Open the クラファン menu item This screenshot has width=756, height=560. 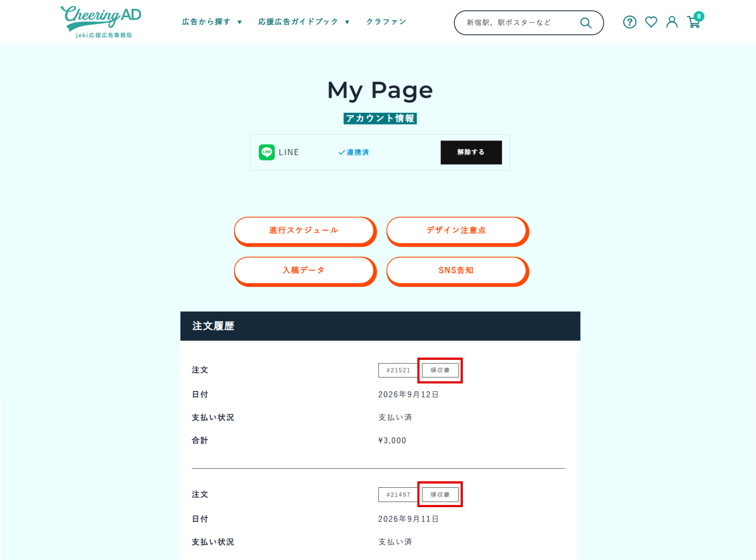[x=386, y=22]
